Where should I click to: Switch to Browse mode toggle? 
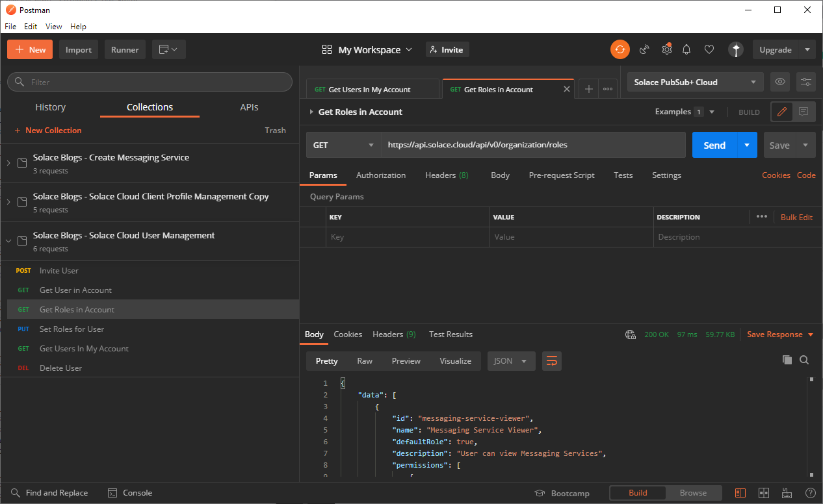693,493
